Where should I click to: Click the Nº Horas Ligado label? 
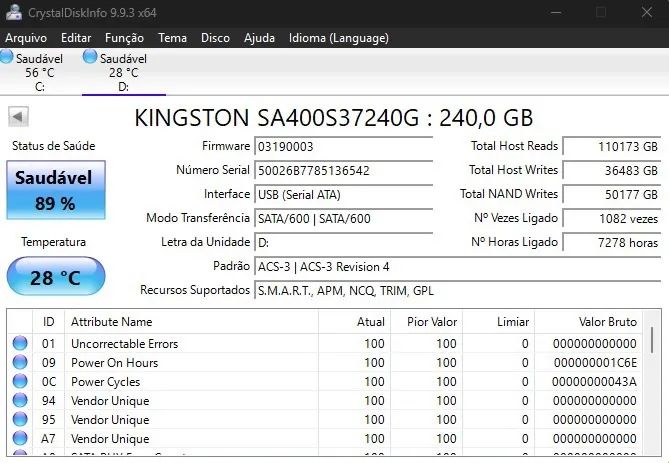[x=514, y=242]
